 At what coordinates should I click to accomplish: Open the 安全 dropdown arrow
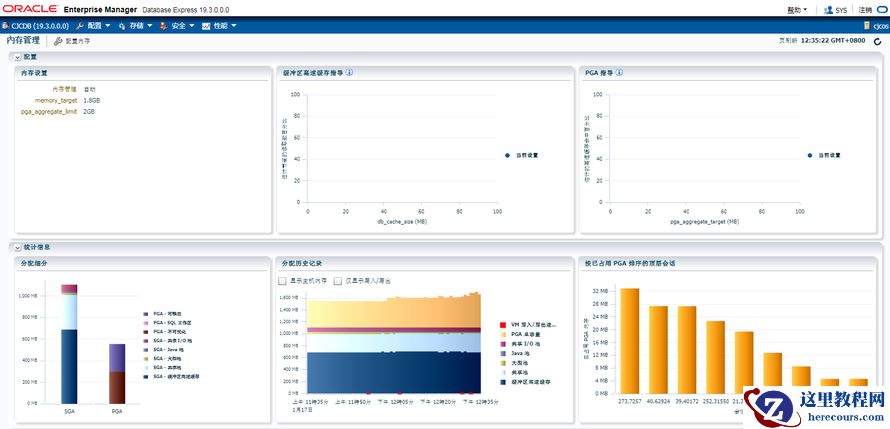[x=191, y=26]
